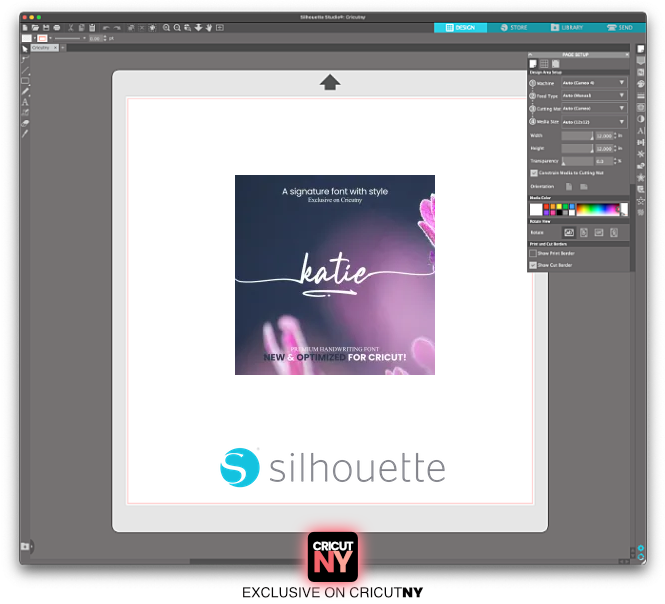The width and height of the screenshot is (665, 604).
Task: Paste using the clipboard icon
Action: (x=92, y=28)
